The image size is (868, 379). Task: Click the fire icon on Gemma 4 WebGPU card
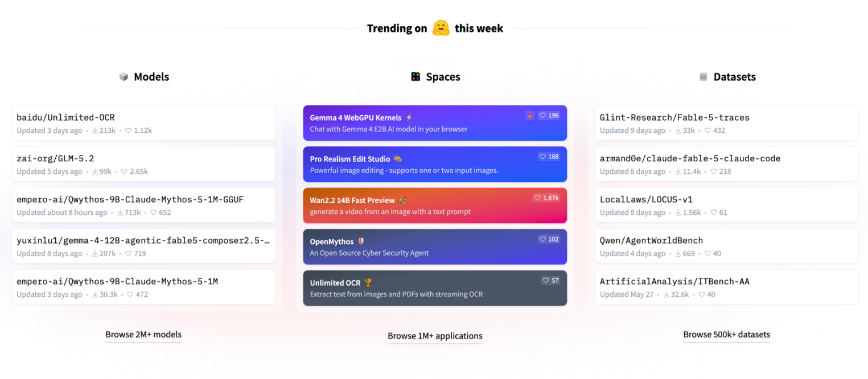pyautogui.click(x=530, y=115)
